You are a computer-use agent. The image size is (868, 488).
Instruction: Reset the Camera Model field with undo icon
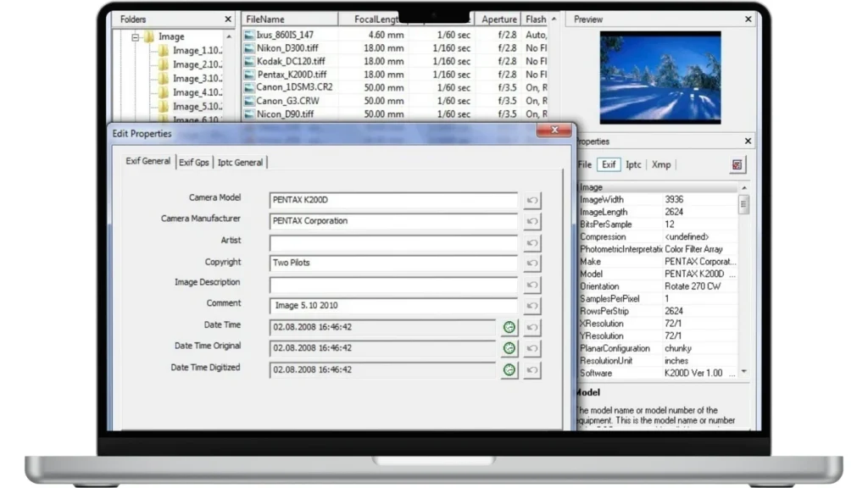point(532,201)
